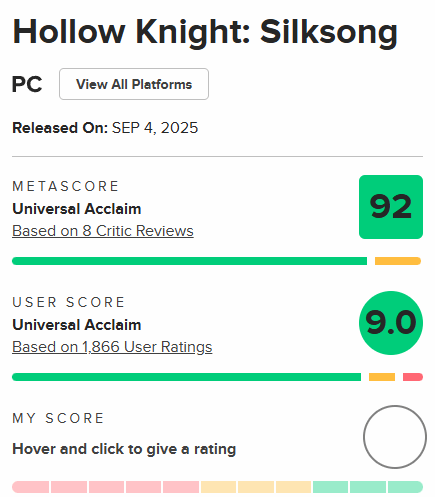The image size is (435, 497).
Task: Rate 5 using first yellow My Score segment
Action: point(218,487)
